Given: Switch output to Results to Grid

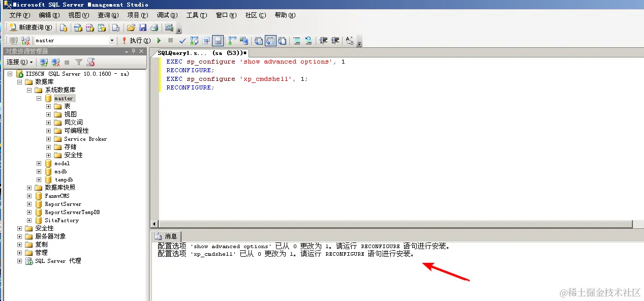Looking at the screenshot, I should point(270,40).
